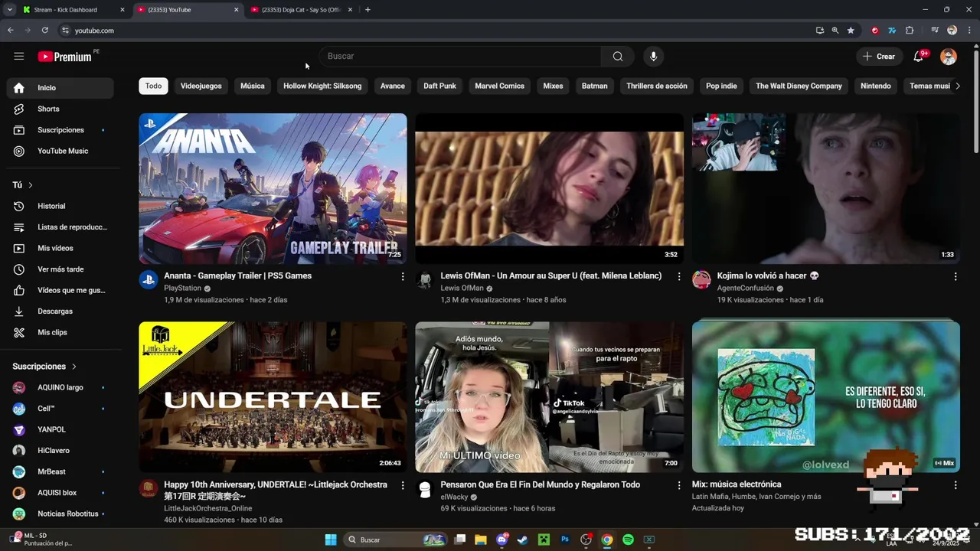Screen dimensions: 980x551
Task: Open Spotify from the taskbar
Action: point(628,540)
